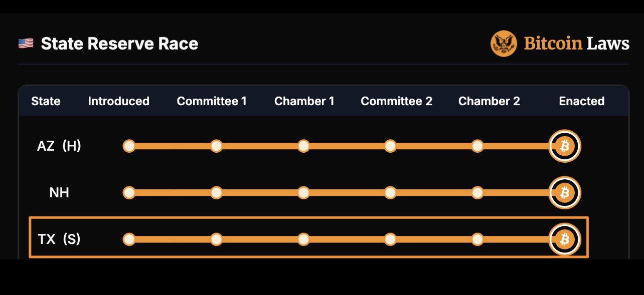Screen dimensions: 644x295
Task: Select the Bitcoin Enacted icon for NH
Action: coord(565,193)
